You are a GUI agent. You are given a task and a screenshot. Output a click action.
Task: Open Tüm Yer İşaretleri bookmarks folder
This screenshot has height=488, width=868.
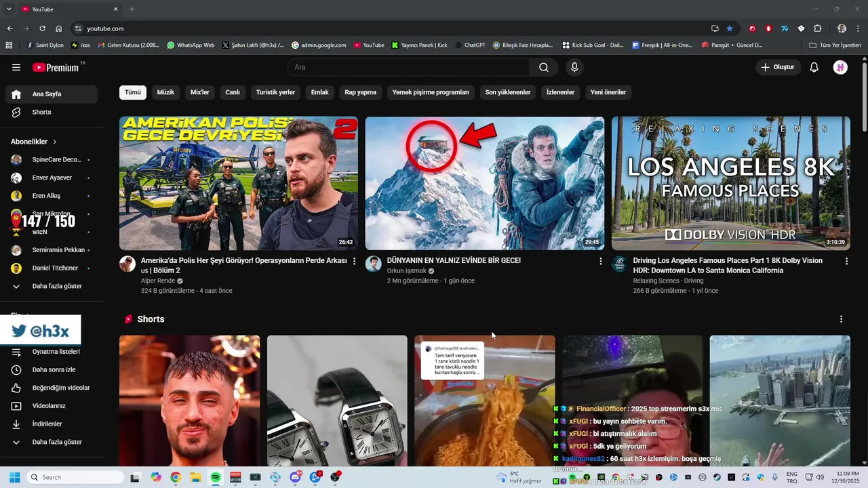[835, 45]
